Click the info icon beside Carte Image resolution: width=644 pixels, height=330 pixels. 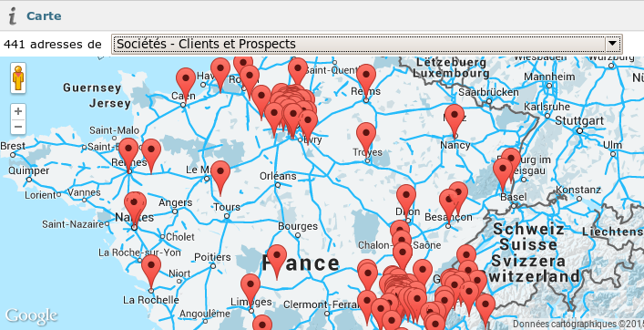coord(13,16)
